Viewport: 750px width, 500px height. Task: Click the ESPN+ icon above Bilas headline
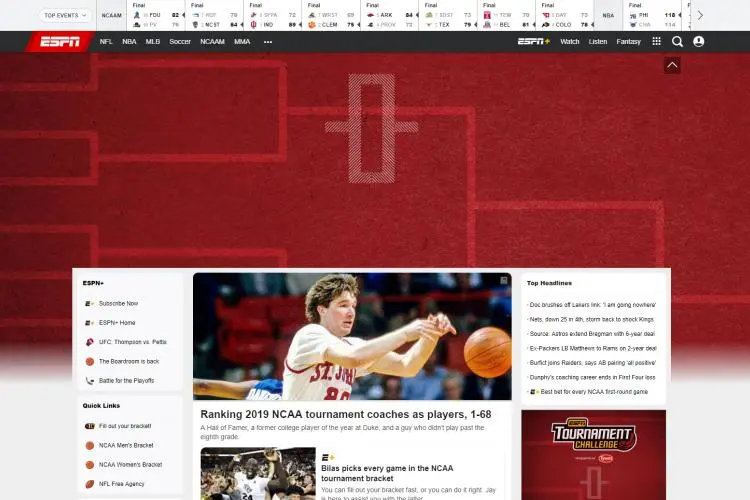[x=328, y=457]
